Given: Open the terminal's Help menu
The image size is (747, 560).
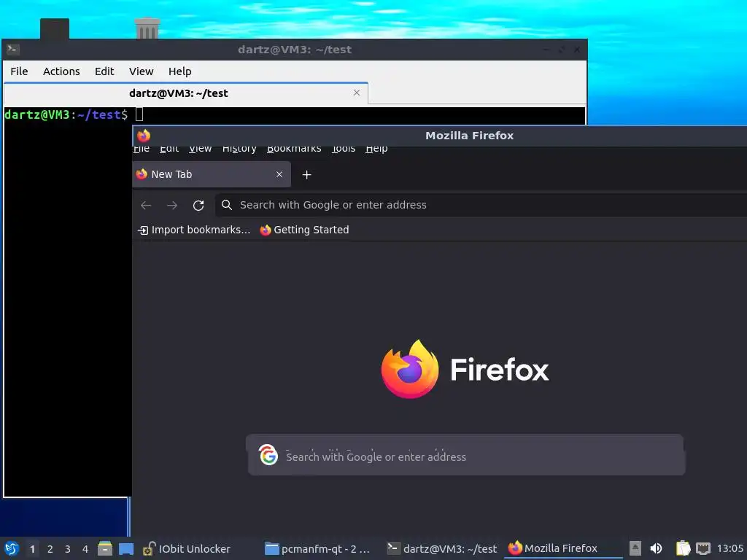Looking at the screenshot, I should 179,71.
